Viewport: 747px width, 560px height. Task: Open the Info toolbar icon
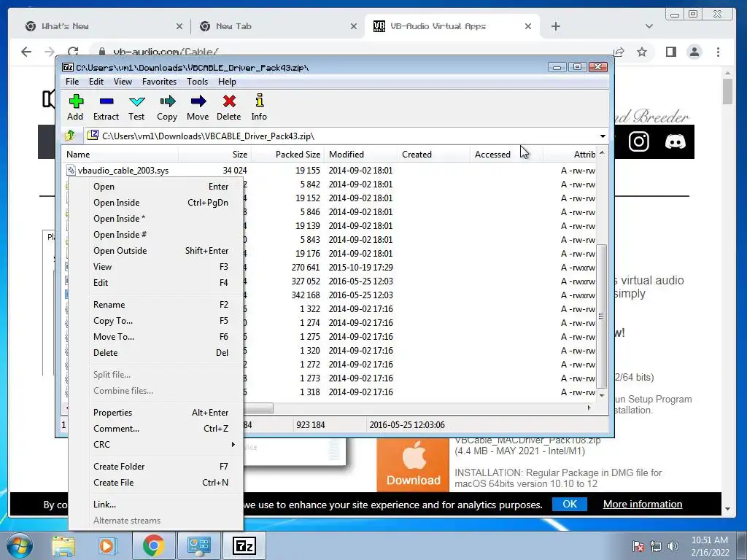pyautogui.click(x=259, y=107)
